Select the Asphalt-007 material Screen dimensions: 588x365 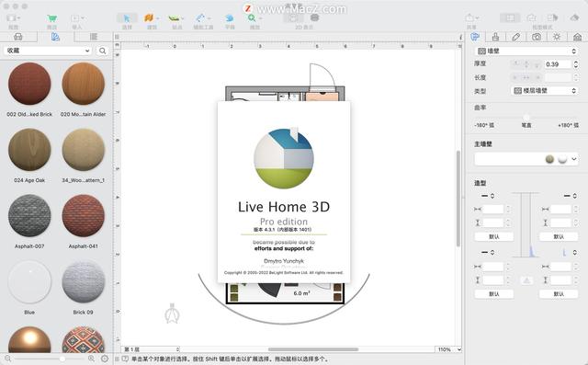click(x=29, y=216)
